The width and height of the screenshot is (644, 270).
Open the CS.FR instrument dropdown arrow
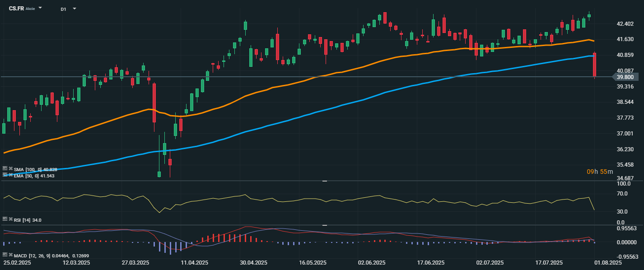tap(40, 8)
